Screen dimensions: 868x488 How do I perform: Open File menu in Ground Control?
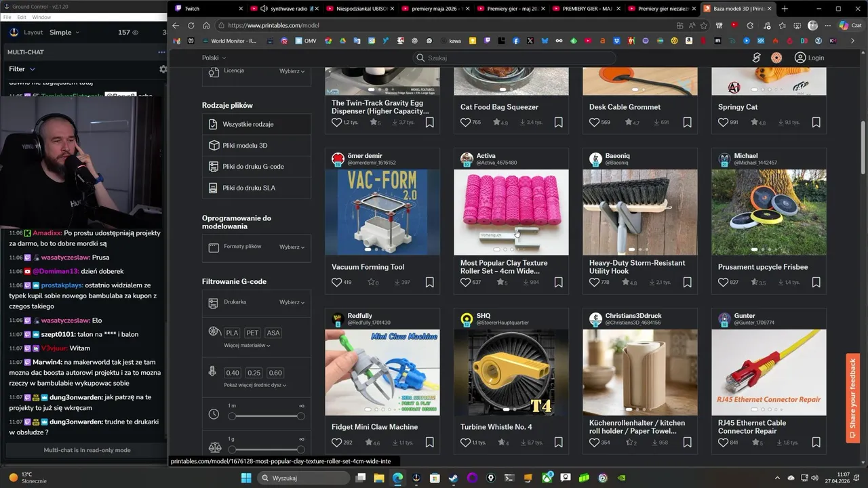[x=7, y=17]
